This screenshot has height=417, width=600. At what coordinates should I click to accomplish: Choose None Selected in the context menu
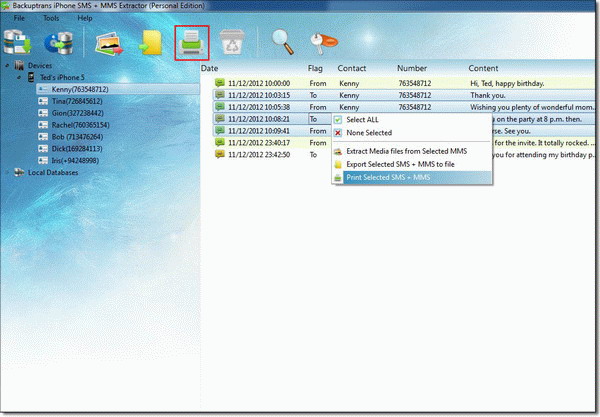click(412, 133)
